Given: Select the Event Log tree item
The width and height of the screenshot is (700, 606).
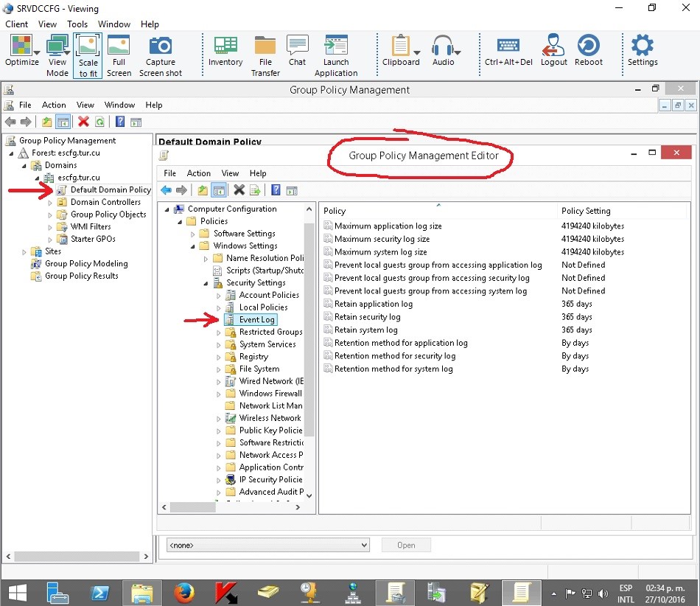Looking at the screenshot, I should click(x=256, y=319).
